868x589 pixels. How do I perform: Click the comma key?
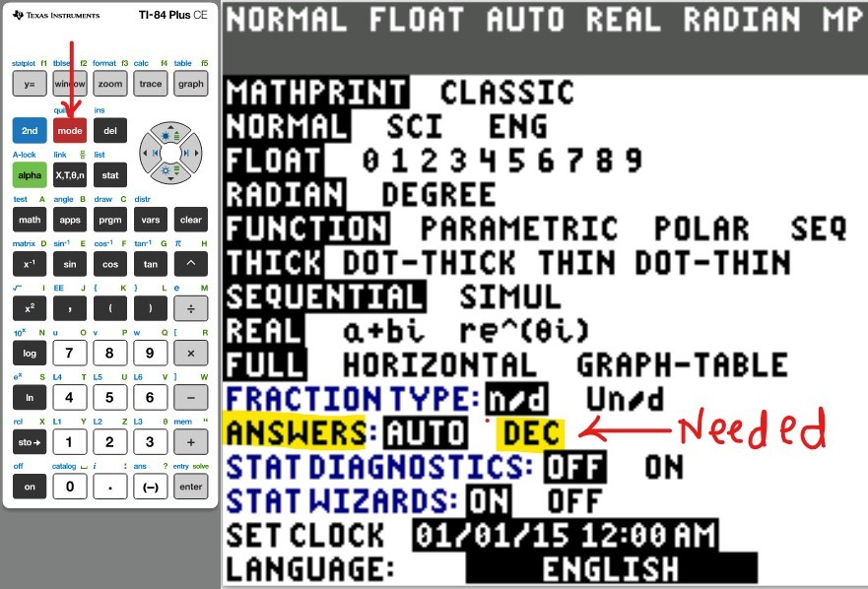[x=70, y=308]
